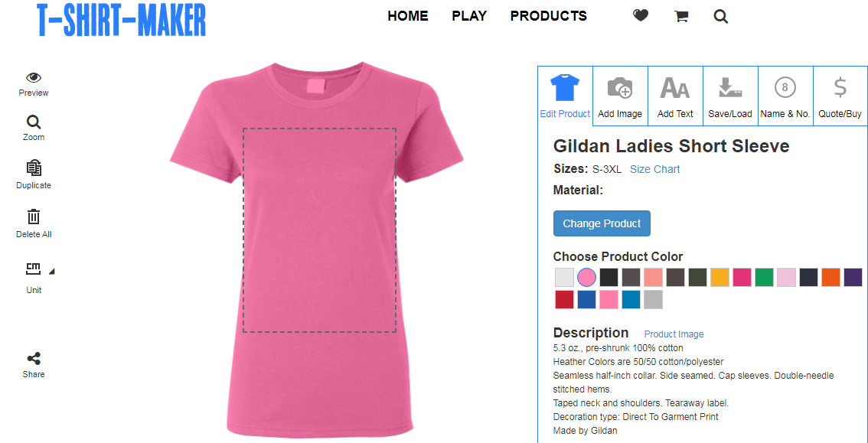Open the Size Chart link
This screenshot has height=443, width=868.
655,169
